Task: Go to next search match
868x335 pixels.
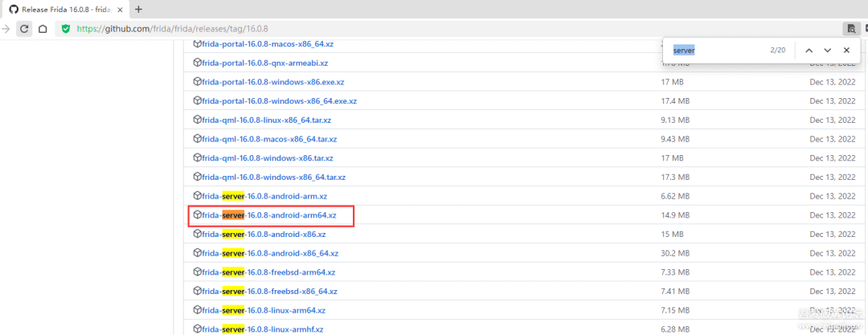Action: pyautogui.click(x=828, y=51)
